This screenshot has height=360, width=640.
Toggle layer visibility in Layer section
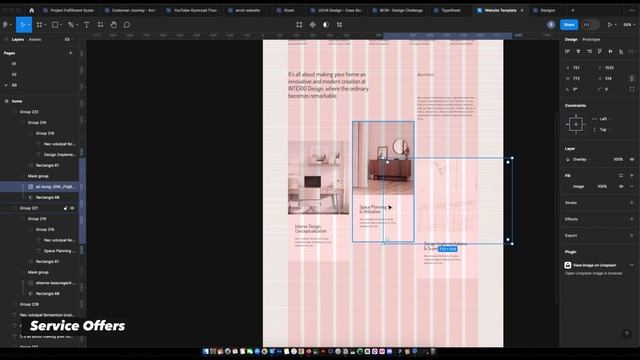point(632,160)
